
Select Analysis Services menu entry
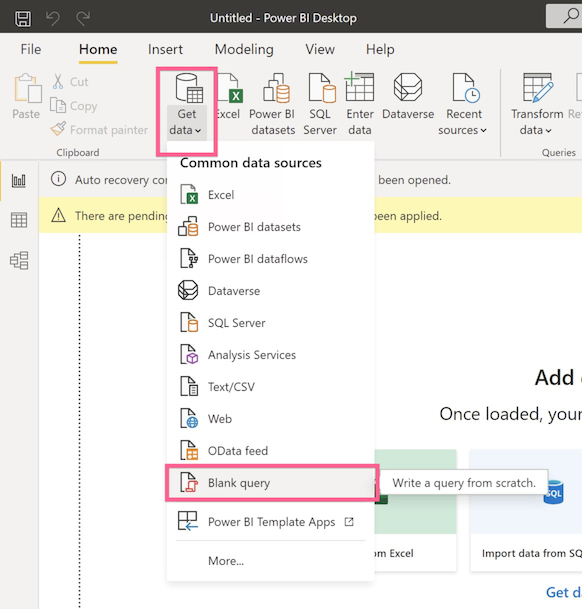(270, 355)
